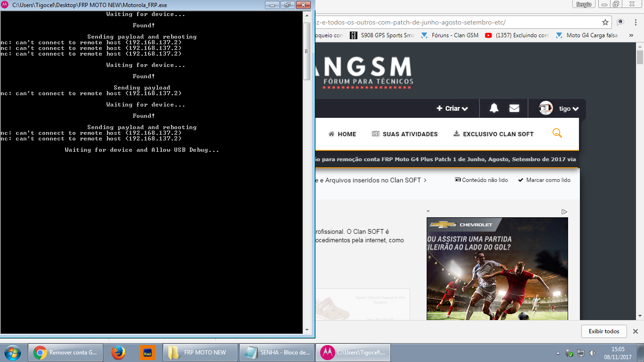Viewport: 644px width, 362px height.
Task: Click the sandal product ad thumbnail
Action: [362, 305]
